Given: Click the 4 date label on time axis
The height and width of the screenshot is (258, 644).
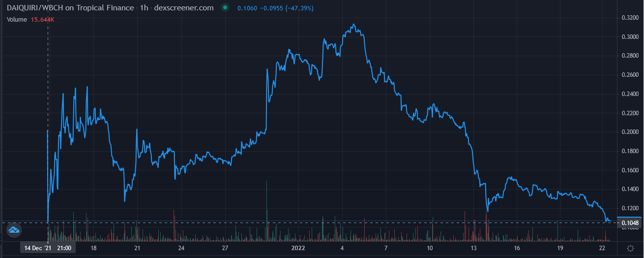Looking at the screenshot, I should [x=342, y=248].
